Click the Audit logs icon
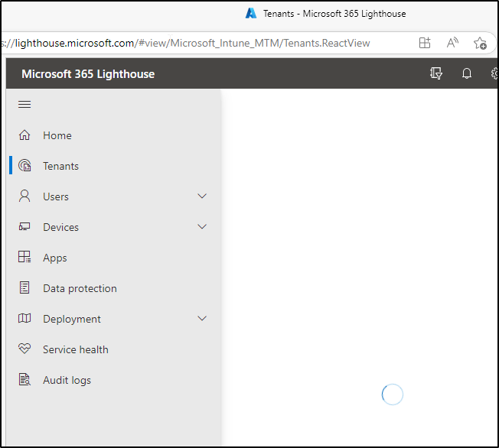Image resolution: width=499 pixels, height=448 pixels. pyautogui.click(x=24, y=379)
